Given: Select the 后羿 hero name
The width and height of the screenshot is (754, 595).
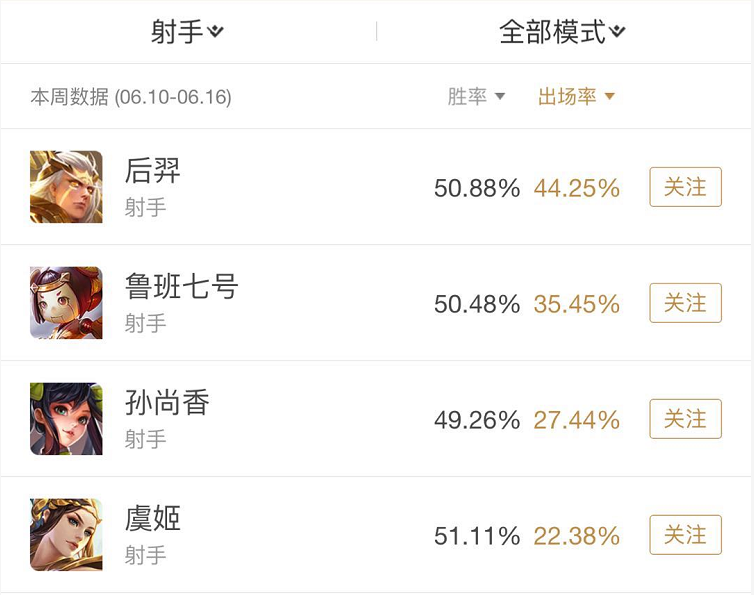Looking at the screenshot, I should click(x=152, y=170).
